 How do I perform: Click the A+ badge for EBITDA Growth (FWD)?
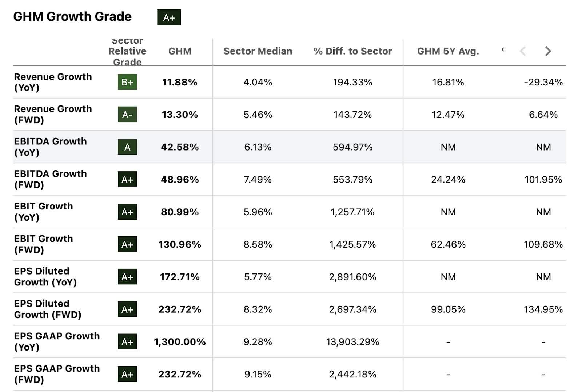pos(127,179)
